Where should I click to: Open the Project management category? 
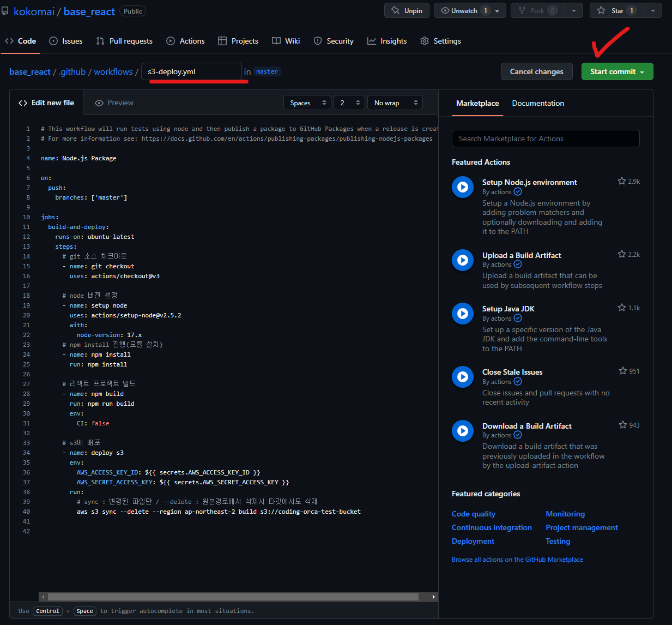582,527
